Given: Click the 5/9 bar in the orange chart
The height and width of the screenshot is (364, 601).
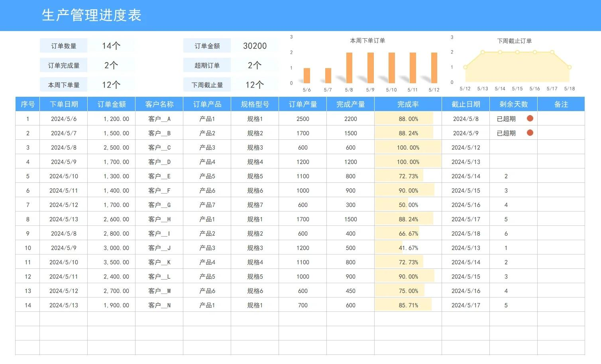Looking at the screenshot, I should [x=370, y=68].
